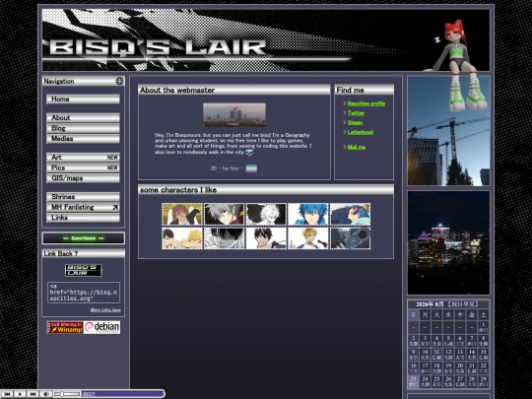This screenshot has width=532, height=399.
Task: Open the Medias section
Action: point(83,139)
